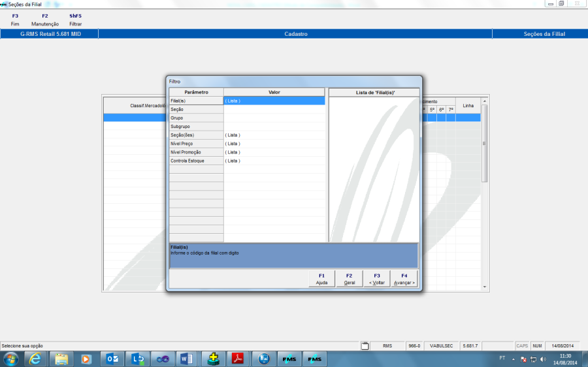Image resolution: width=588 pixels, height=367 pixels.
Task: Click the blue round monitor taskbar icon
Action: 264,359
